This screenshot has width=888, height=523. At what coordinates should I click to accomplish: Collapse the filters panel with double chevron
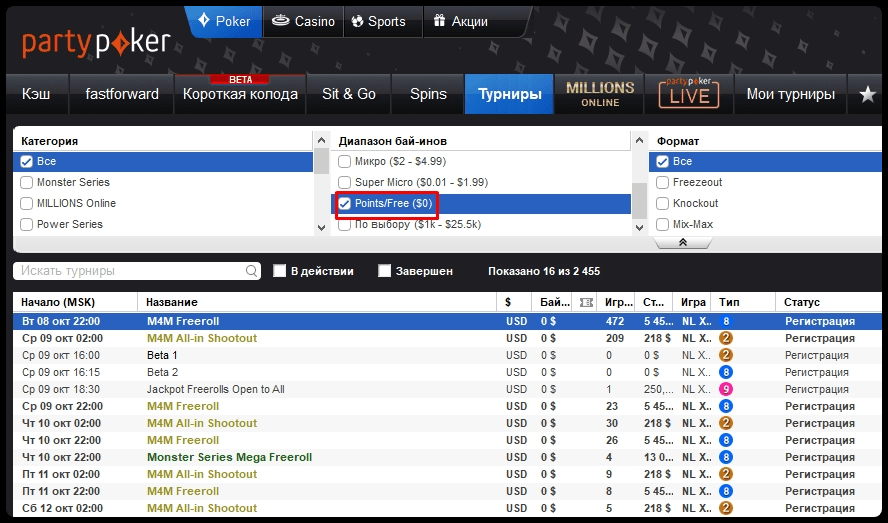(x=682, y=243)
